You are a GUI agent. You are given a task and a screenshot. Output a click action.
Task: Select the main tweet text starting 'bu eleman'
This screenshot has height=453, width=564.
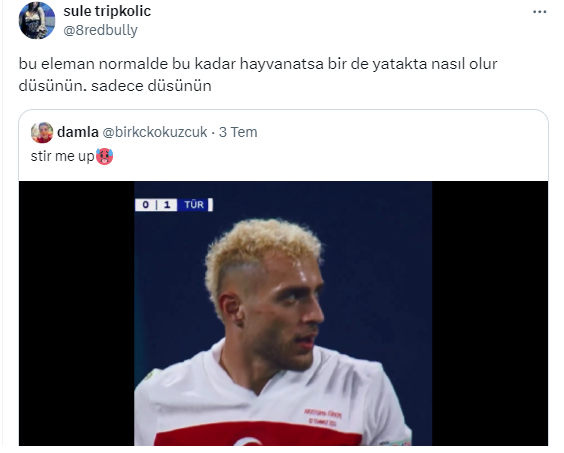coord(258,75)
